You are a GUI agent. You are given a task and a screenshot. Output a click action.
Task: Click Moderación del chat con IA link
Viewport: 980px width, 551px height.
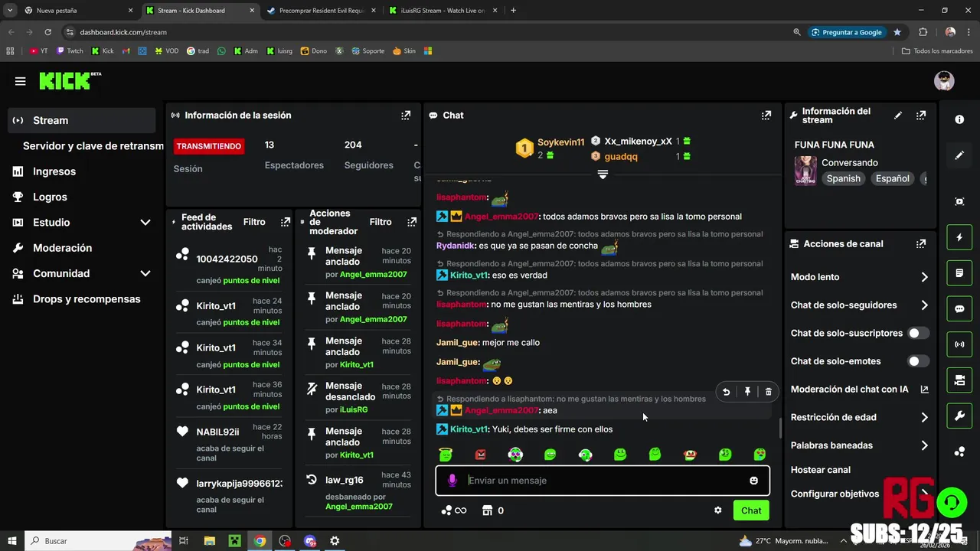(860, 390)
